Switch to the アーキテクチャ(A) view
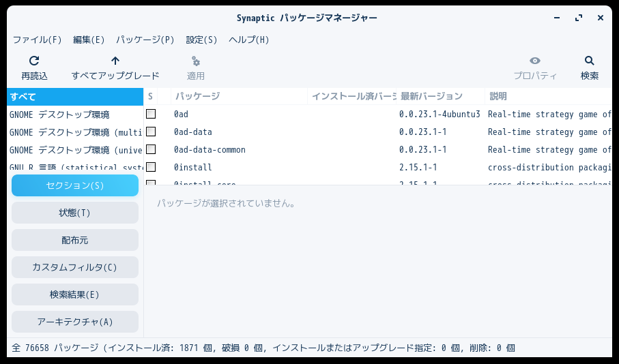619x364 pixels. 75,322
